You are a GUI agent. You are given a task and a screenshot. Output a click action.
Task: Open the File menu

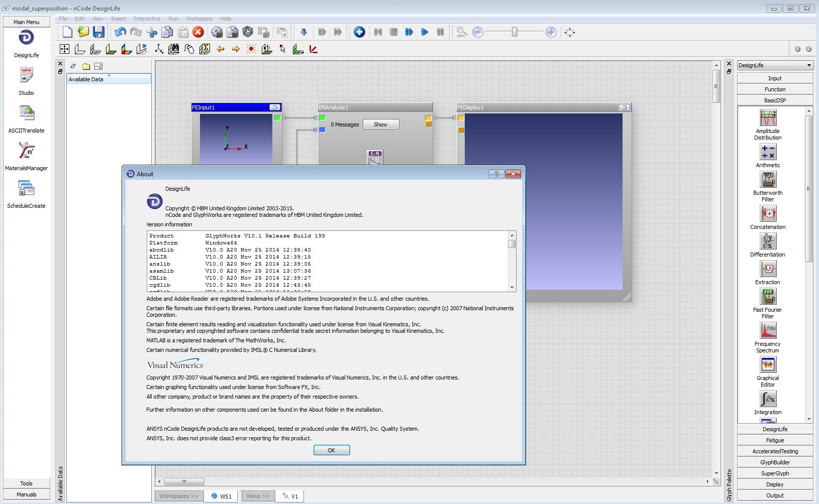coord(63,19)
